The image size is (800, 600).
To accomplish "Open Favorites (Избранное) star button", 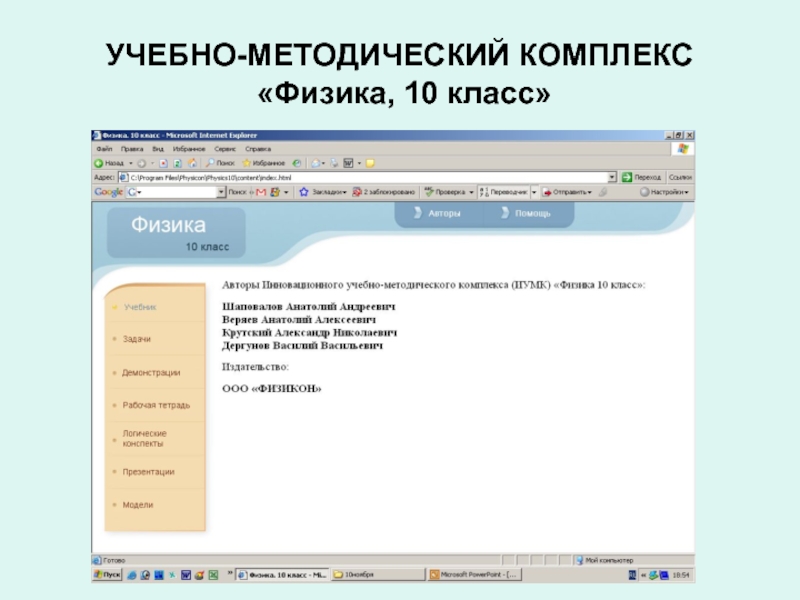I will (263, 163).
